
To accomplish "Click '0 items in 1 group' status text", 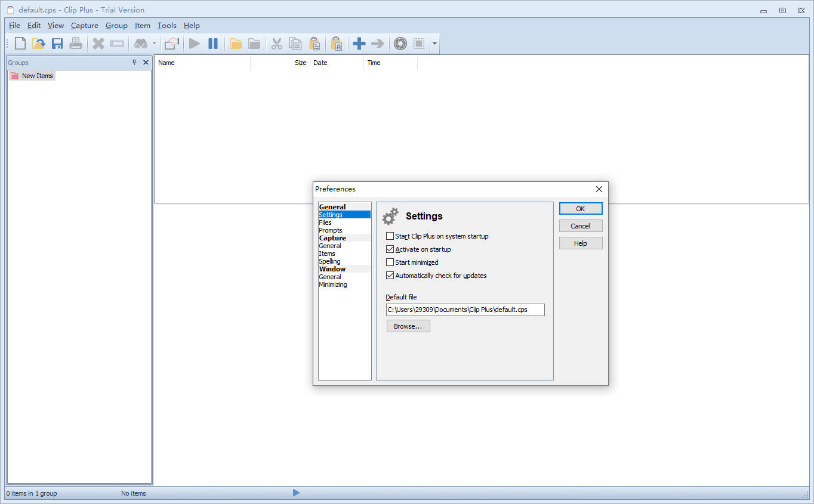I will coord(32,493).
